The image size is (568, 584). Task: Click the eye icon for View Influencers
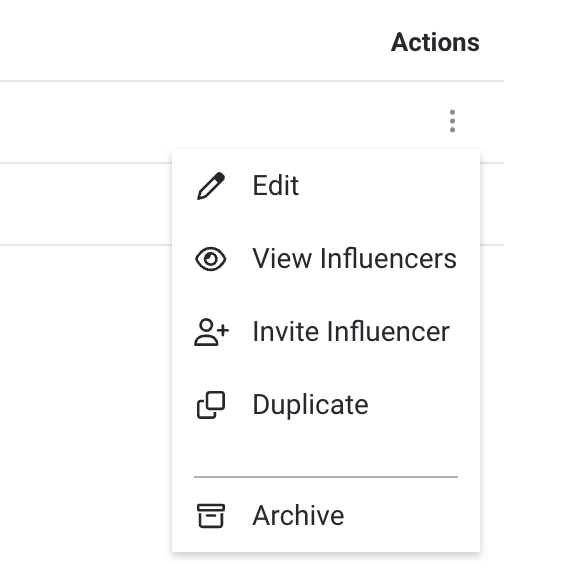coord(211,258)
